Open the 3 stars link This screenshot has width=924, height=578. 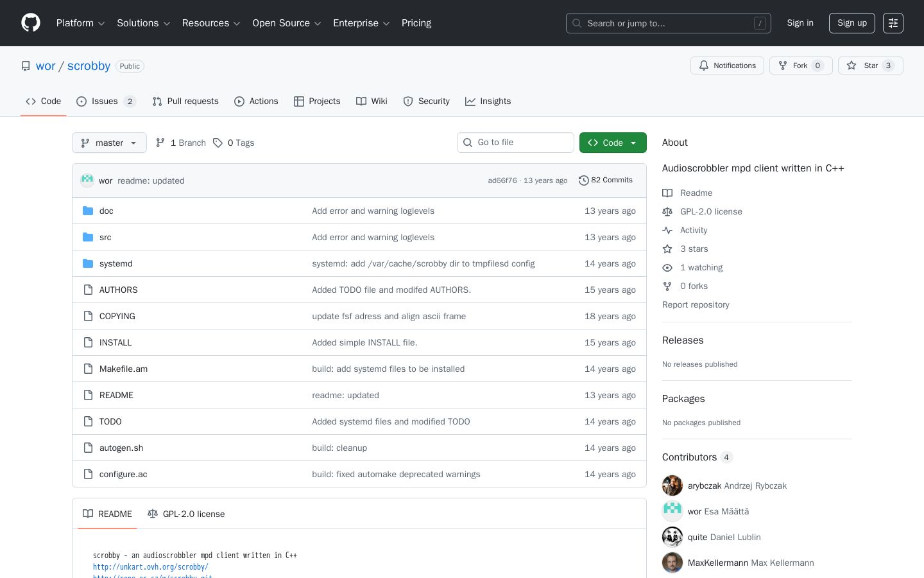click(x=694, y=249)
